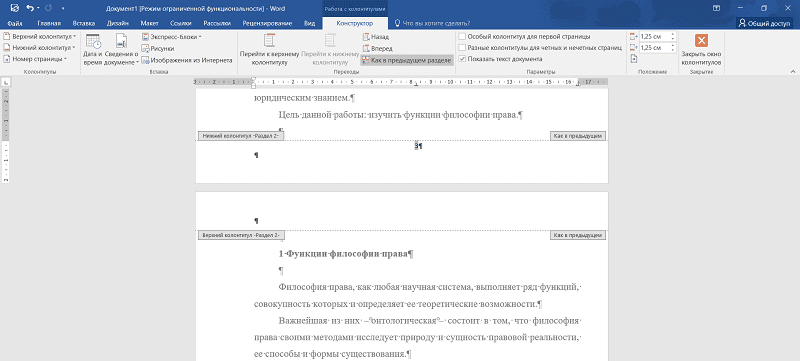Click the Redo icon
800x361 pixels.
pyautogui.click(x=49, y=8)
